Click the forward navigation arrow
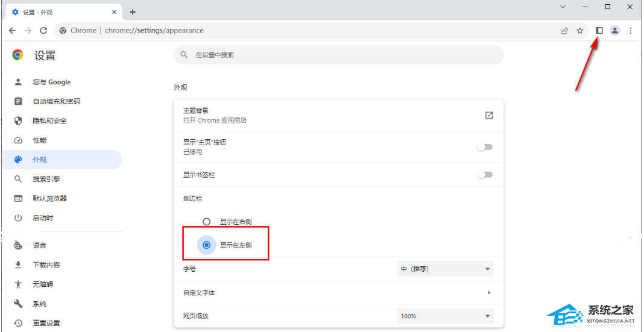Image resolution: width=644 pixels, height=332 pixels. point(28,30)
